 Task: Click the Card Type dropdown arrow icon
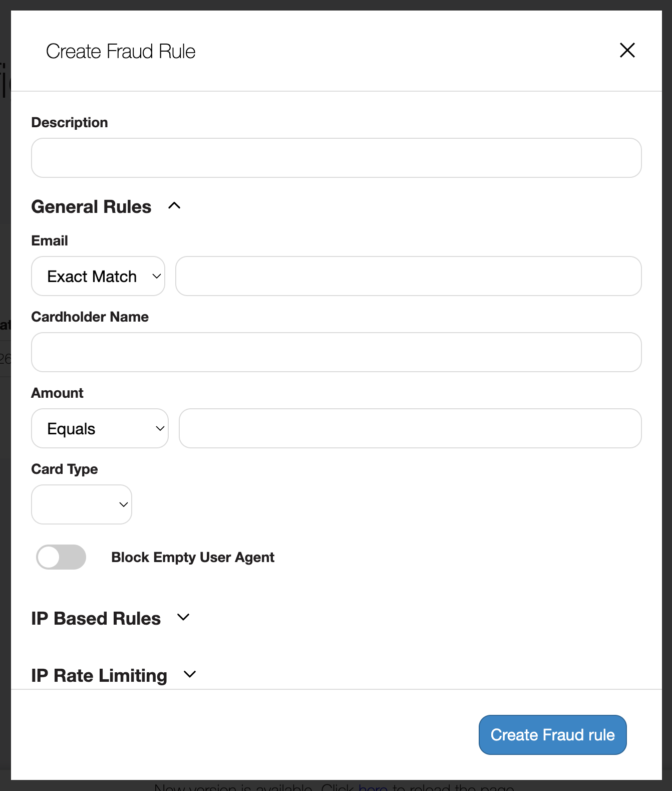[x=123, y=504]
